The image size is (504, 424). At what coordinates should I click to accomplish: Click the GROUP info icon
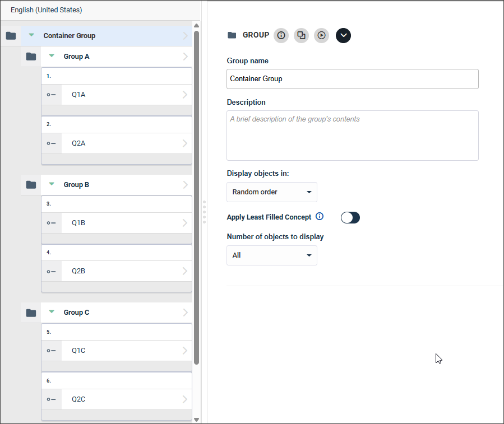click(281, 35)
